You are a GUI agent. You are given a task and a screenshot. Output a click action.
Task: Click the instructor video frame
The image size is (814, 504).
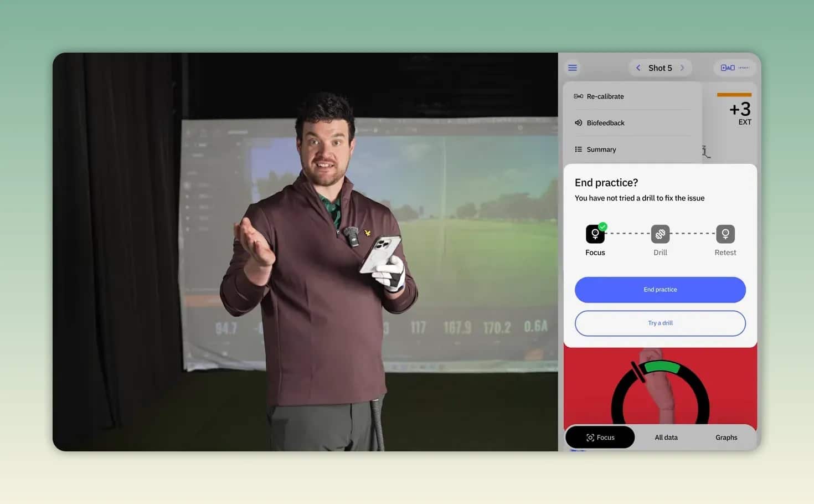coord(305,252)
